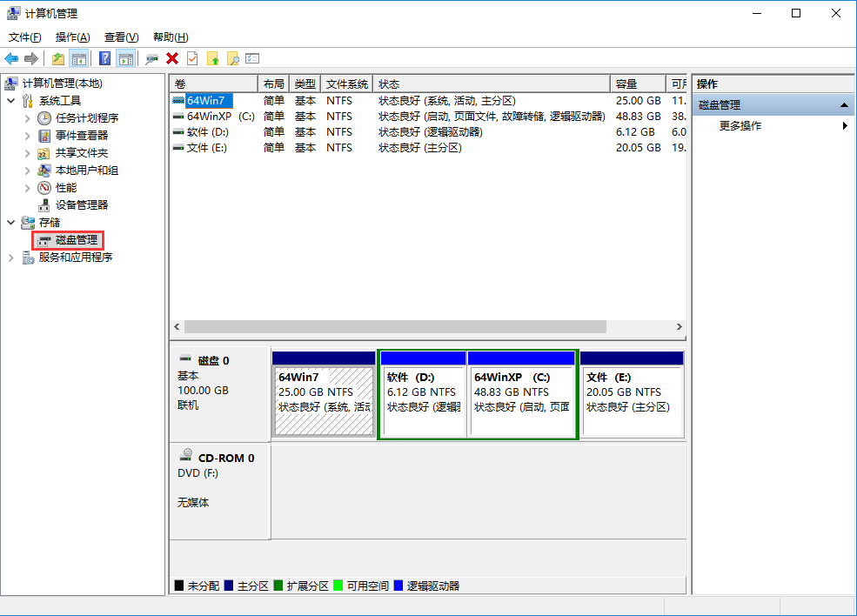Collapse the 系统工具 tree node

pos(10,100)
